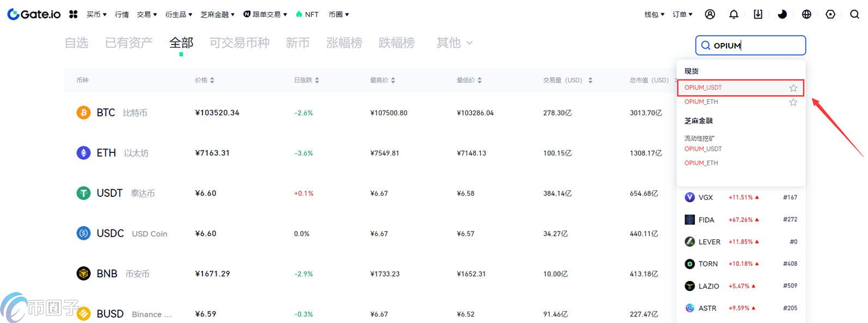The image size is (868, 323).
Task: Click the VGX coin icon
Action: [x=690, y=197]
